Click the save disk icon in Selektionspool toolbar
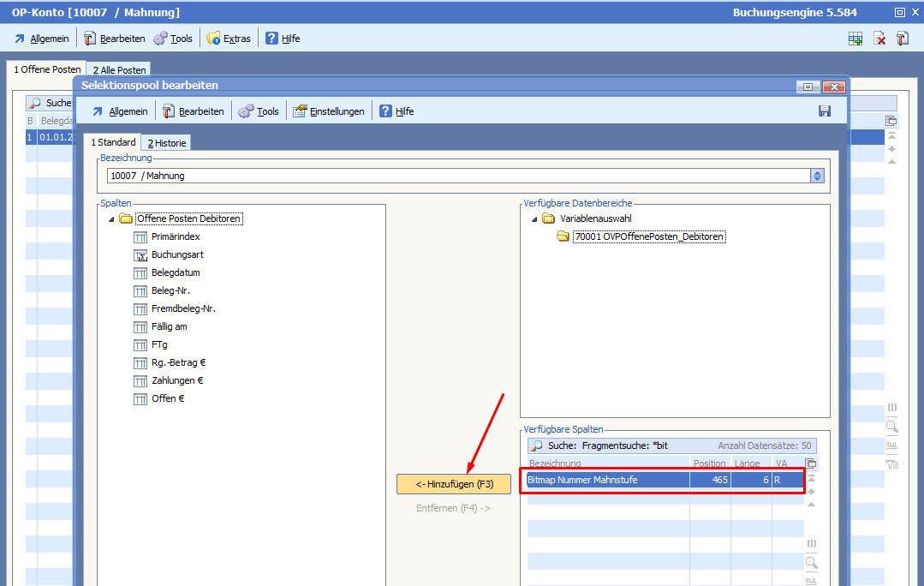Viewport: 924px width, 586px height. point(825,111)
